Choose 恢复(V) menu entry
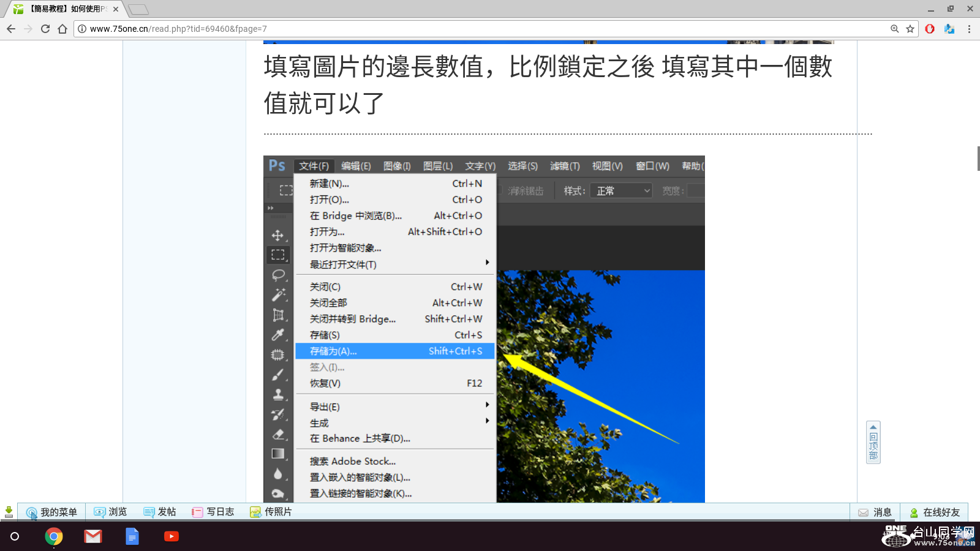 pyautogui.click(x=395, y=383)
